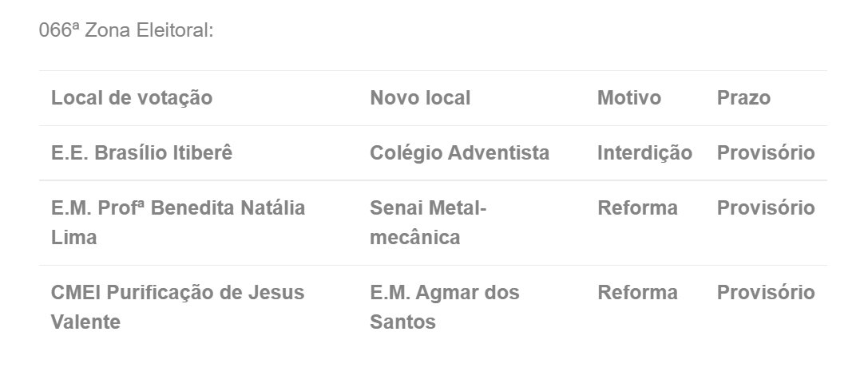Click the 'Interdição' motivo cell
Screen dimensions: 868x383
(645, 152)
